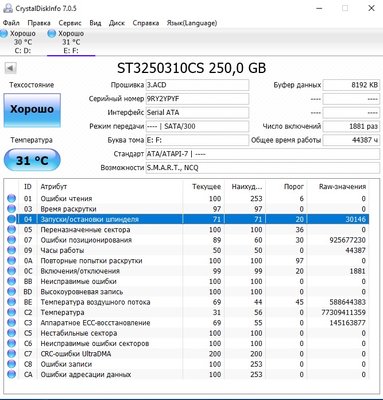Viewport: 383px width, 400px height.
Task: Click the status icon for Время раскрутки
Action: pyautogui.click(x=11, y=209)
